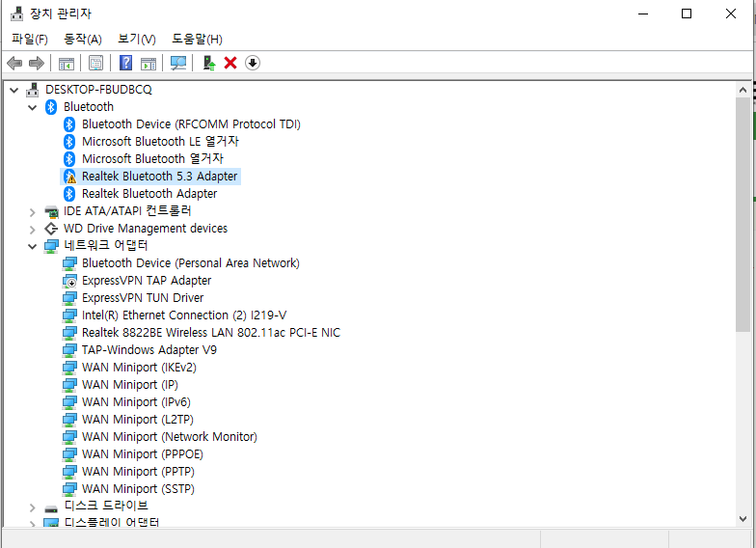This screenshot has width=756, height=548.
Task: Click the red X uninstall device icon
Action: (x=230, y=63)
